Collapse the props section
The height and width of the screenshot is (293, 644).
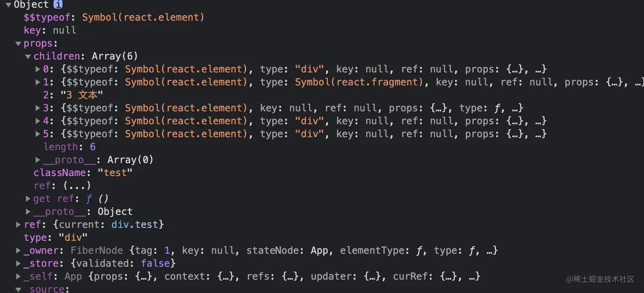click(x=18, y=43)
